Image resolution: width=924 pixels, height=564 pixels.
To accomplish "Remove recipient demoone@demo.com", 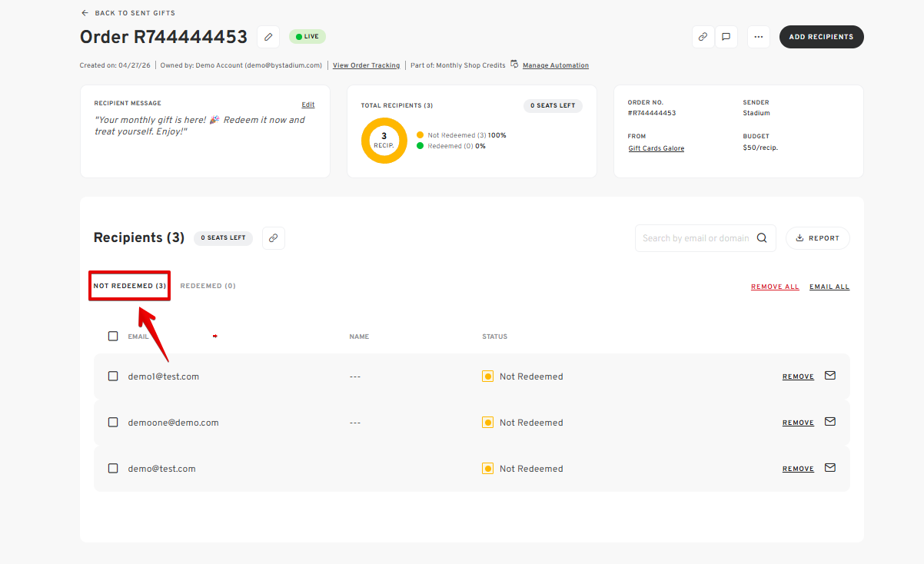I will point(798,423).
